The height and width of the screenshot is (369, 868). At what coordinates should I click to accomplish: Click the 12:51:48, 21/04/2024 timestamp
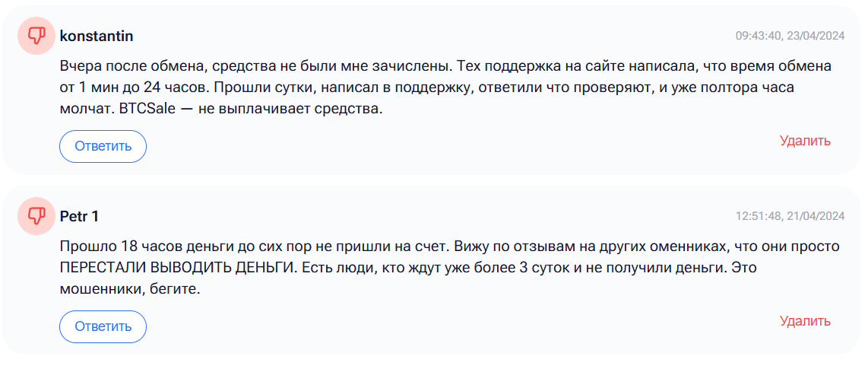point(790,216)
